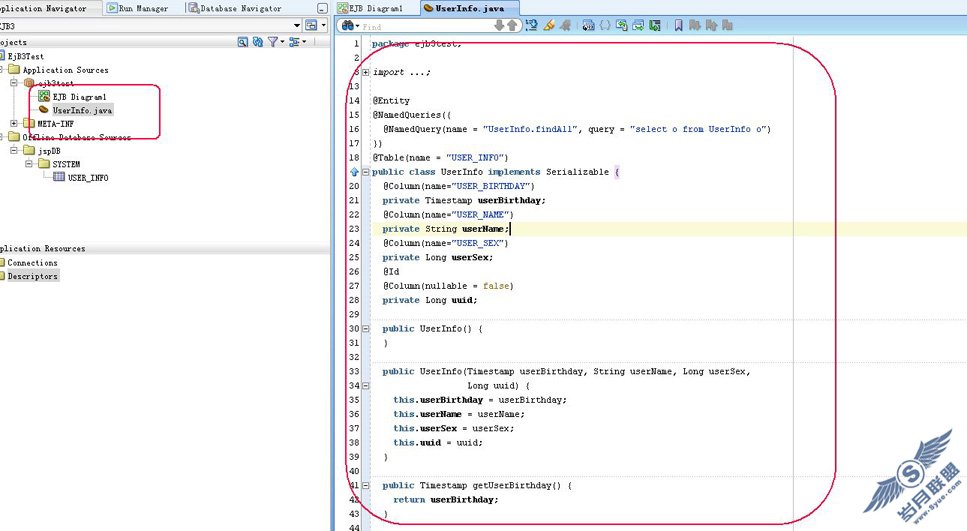Image resolution: width=967 pixels, height=531 pixels.
Task: Open the small arrow next to the application menu icon
Action: 324,25
